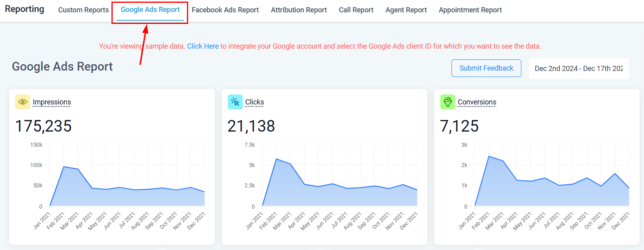Switch to the Appointment Report tab
644x250 pixels.
(470, 10)
